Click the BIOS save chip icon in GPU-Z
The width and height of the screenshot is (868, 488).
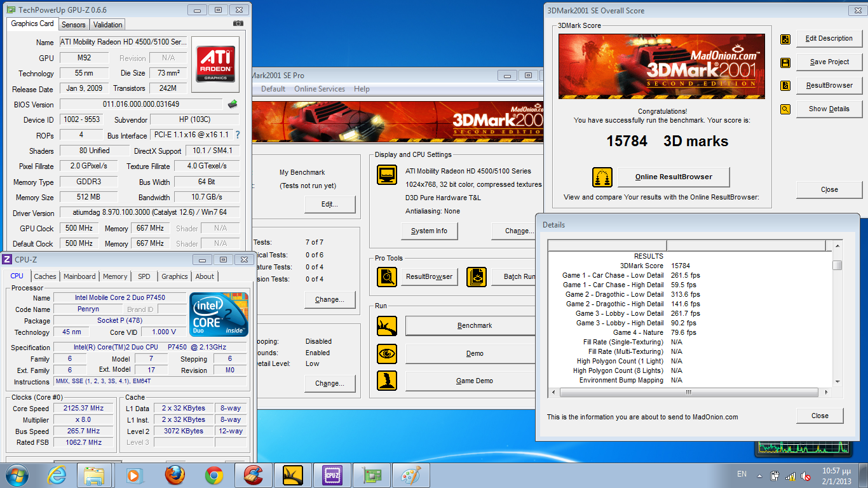point(233,104)
